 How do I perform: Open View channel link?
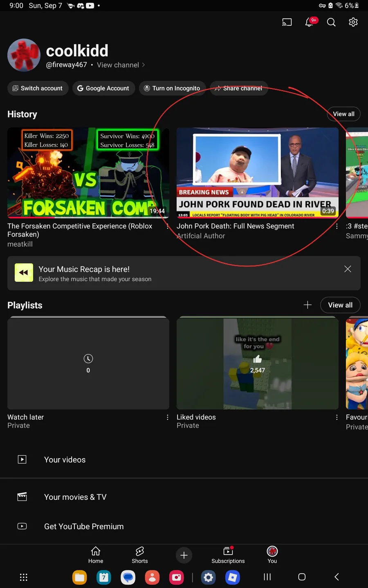pyautogui.click(x=121, y=65)
